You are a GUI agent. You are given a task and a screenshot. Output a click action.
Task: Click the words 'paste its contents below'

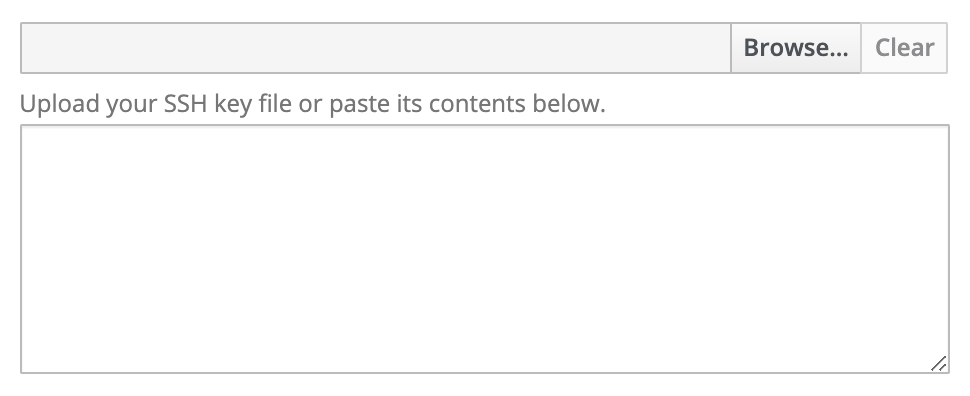click(x=467, y=104)
